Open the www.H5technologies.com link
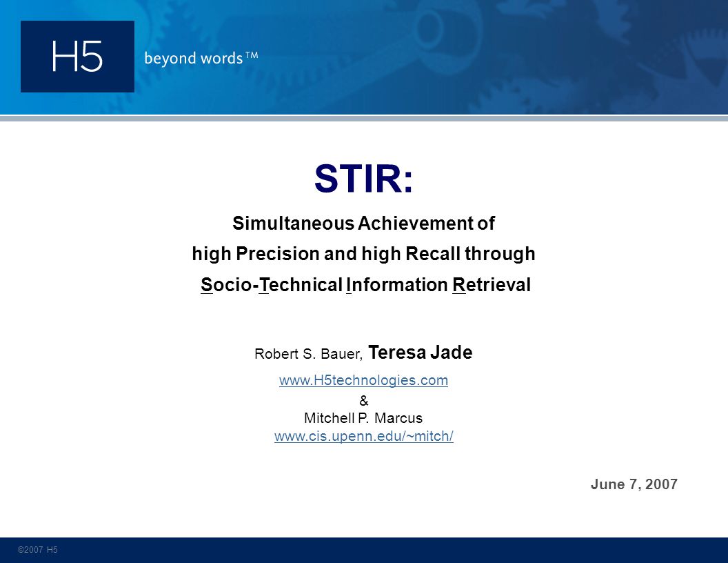Viewport: 728px width, 563px height. click(x=363, y=380)
